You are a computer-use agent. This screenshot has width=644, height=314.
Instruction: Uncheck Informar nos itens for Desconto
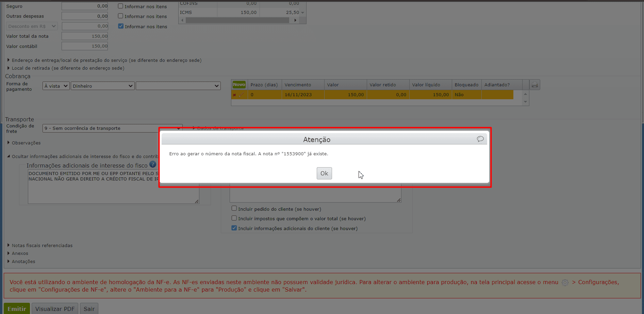tap(121, 26)
